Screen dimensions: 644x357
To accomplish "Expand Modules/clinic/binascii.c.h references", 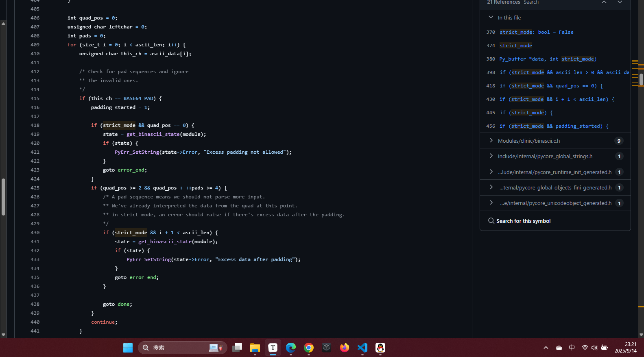I will point(491,141).
